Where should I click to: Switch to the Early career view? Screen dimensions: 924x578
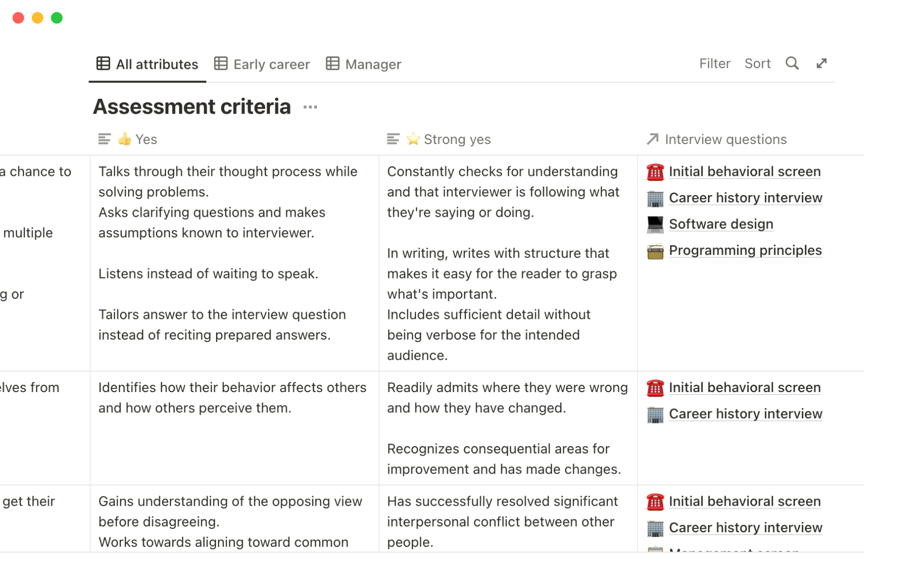(271, 64)
